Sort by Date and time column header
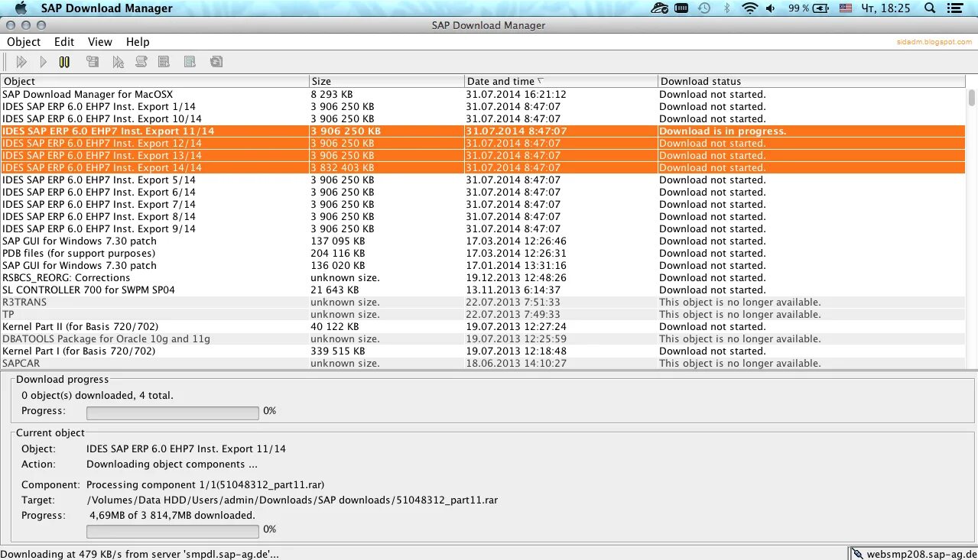Screen dimensions: 978x560 (560, 81)
